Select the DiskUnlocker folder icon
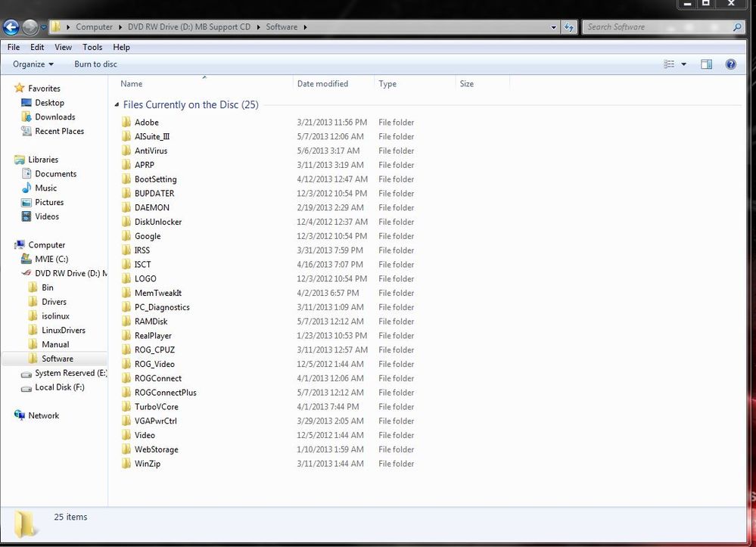The image size is (756, 547). pos(126,222)
